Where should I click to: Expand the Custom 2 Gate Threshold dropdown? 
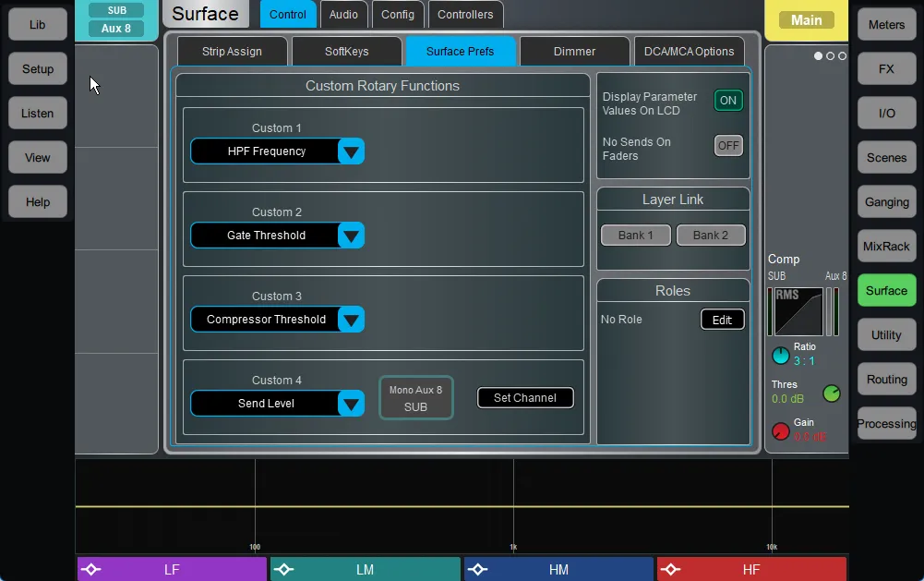tap(351, 236)
